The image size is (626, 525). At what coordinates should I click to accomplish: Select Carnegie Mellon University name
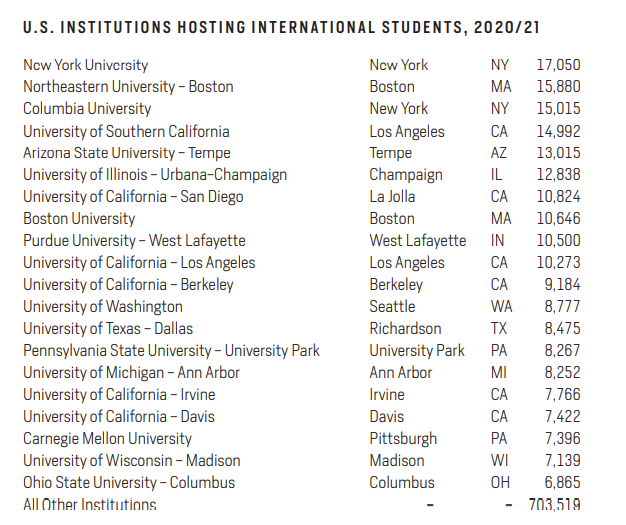tap(107, 439)
